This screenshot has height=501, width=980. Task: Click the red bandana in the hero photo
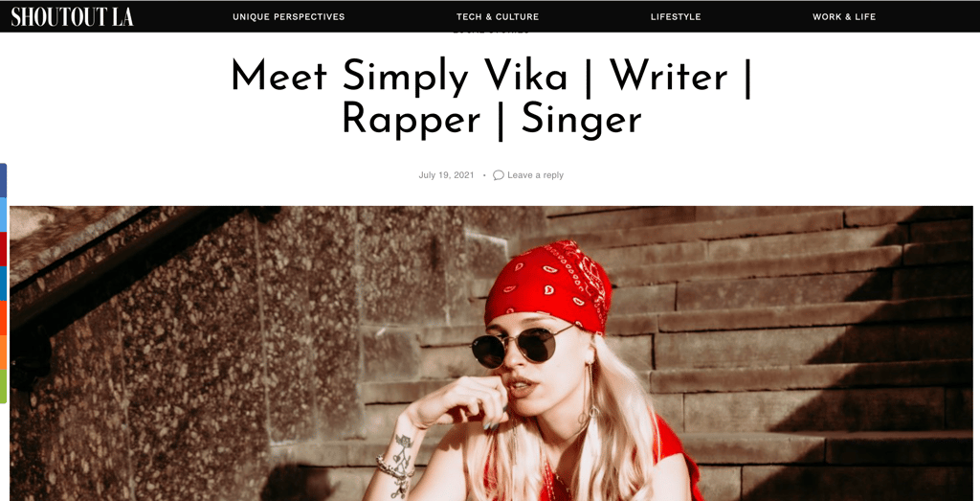coord(548,285)
